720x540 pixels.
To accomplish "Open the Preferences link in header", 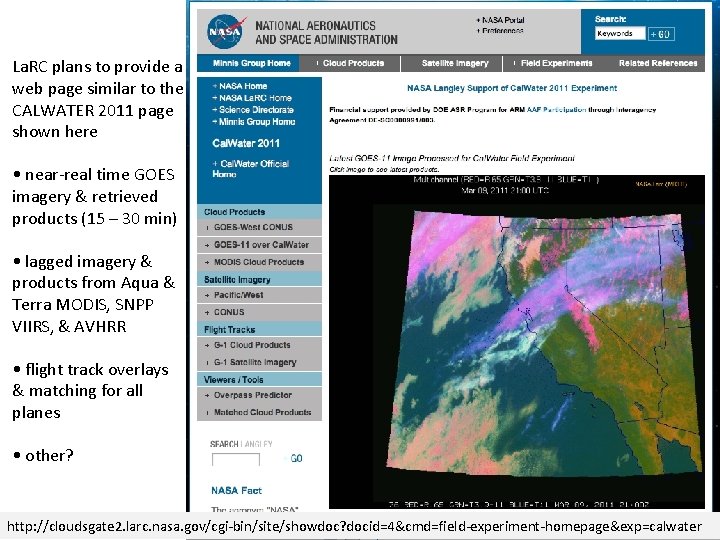I will click(x=501, y=31).
